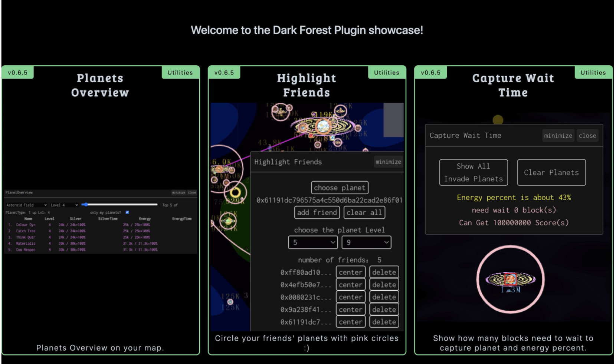Open the Planets Overview plugin card title
The height and width of the screenshot is (364, 616).
pos(100,85)
